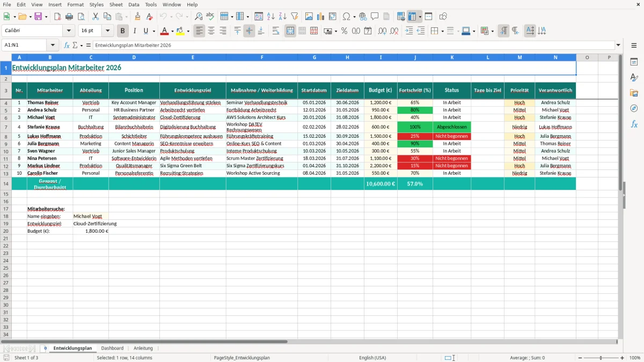Open sidebar Functions panel

pos(634,124)
